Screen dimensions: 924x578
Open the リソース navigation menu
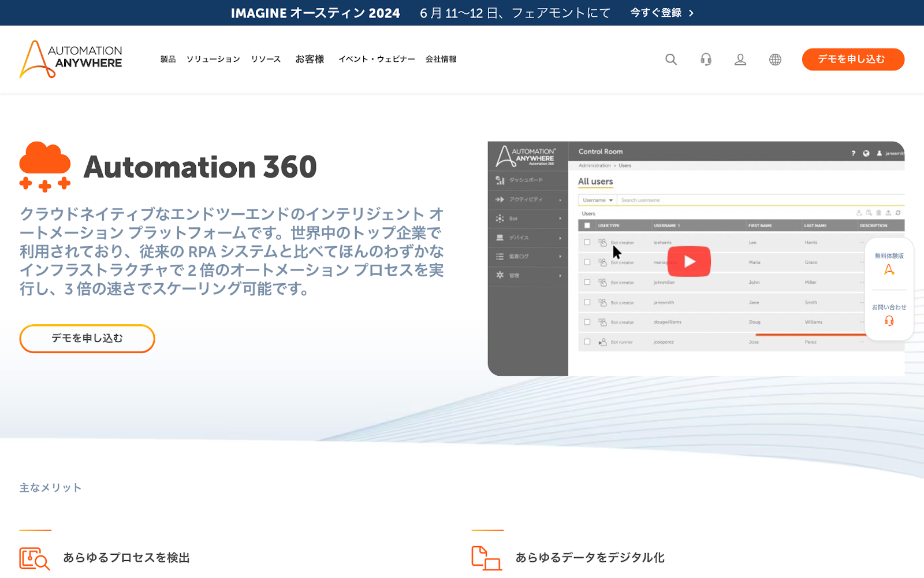pos(266,59)
